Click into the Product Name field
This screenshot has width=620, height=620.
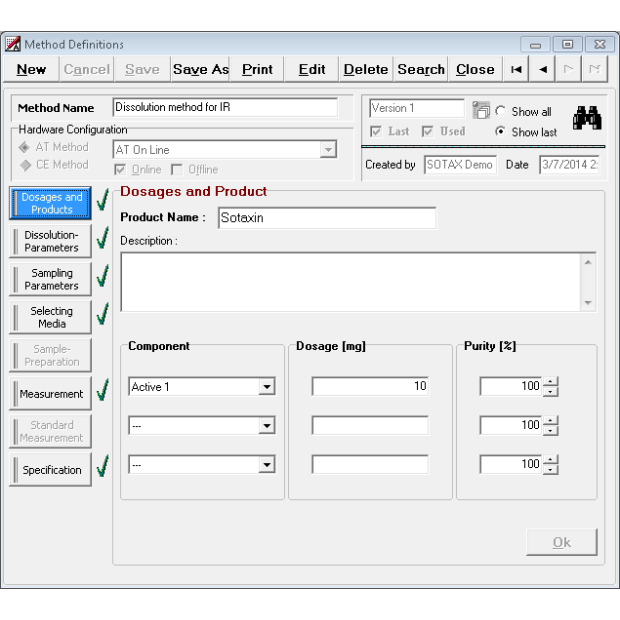pos(325,218)
